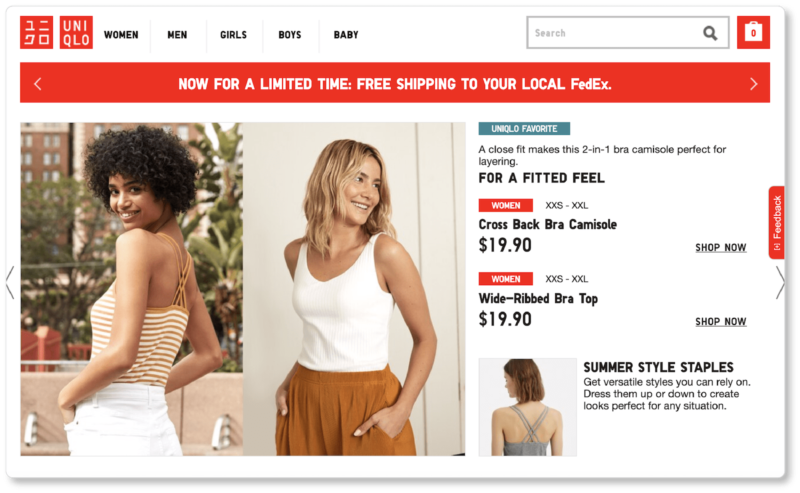
Task: Go to next promo banner message
Action: click(754, 84)
